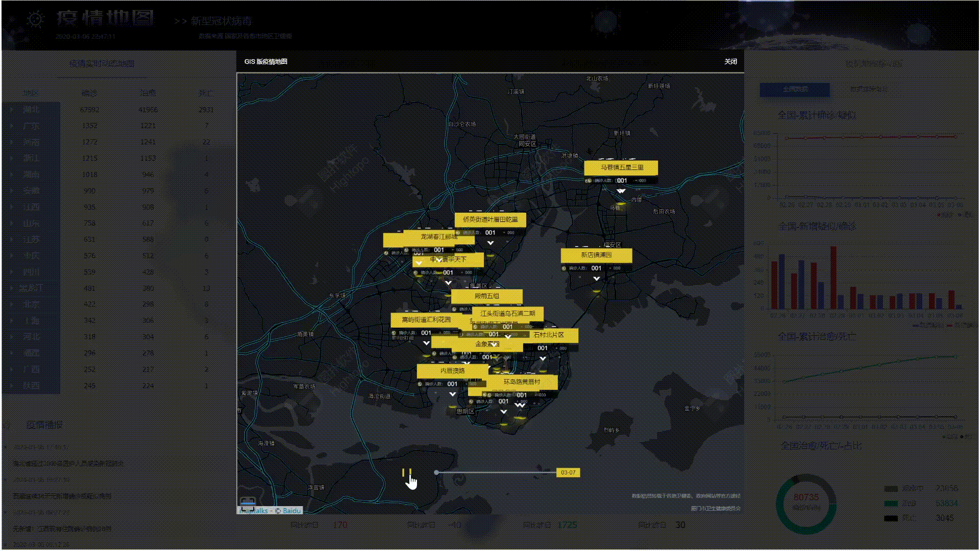Select the 石村北片区 location label
980x551 pixels.
(549, 335)
